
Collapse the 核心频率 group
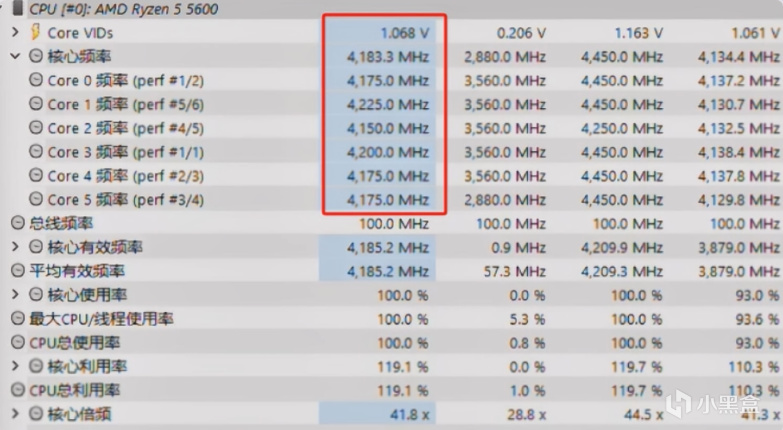click(15, 56)
